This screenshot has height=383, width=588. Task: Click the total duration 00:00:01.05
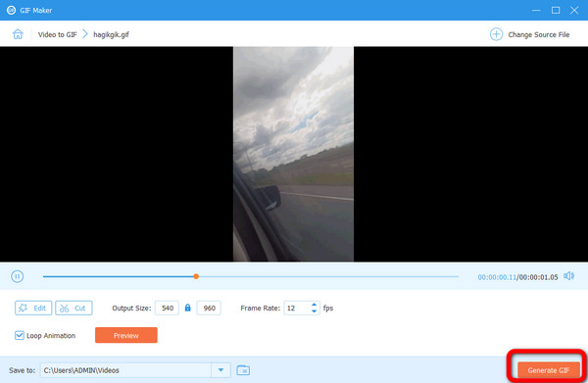pyautogui.click(x=538, y=277)
